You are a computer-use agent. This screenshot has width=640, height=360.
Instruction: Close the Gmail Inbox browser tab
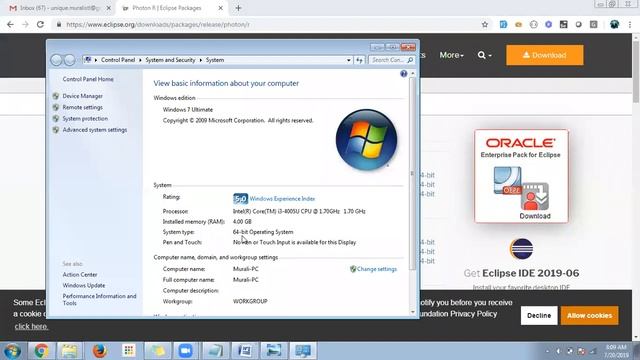coord(109,8)
